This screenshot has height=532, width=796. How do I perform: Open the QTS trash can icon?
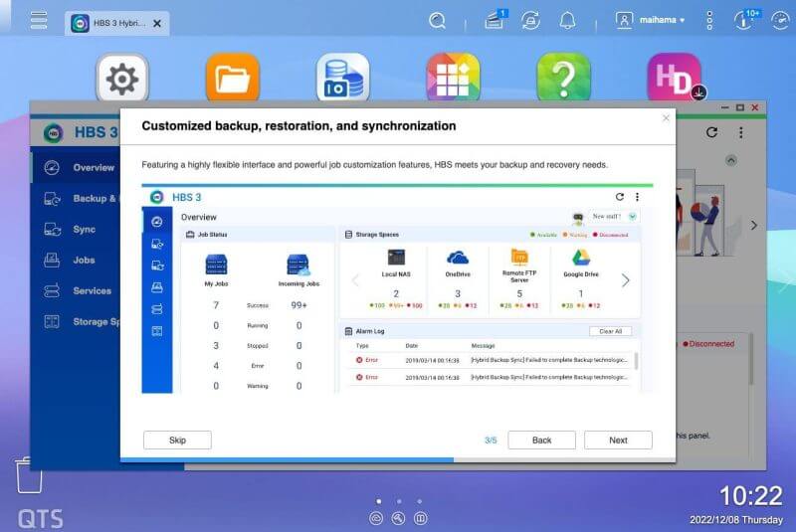pos(29,474)
